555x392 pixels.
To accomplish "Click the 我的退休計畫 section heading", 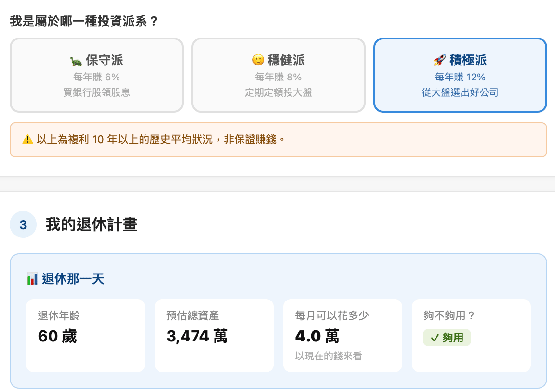I will pos(92,225).
